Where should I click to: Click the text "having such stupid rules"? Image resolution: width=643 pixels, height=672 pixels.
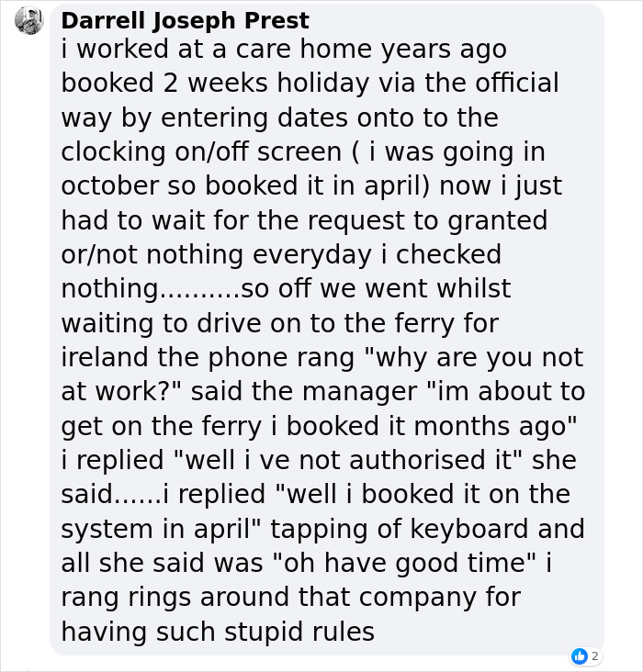point(218,632)
